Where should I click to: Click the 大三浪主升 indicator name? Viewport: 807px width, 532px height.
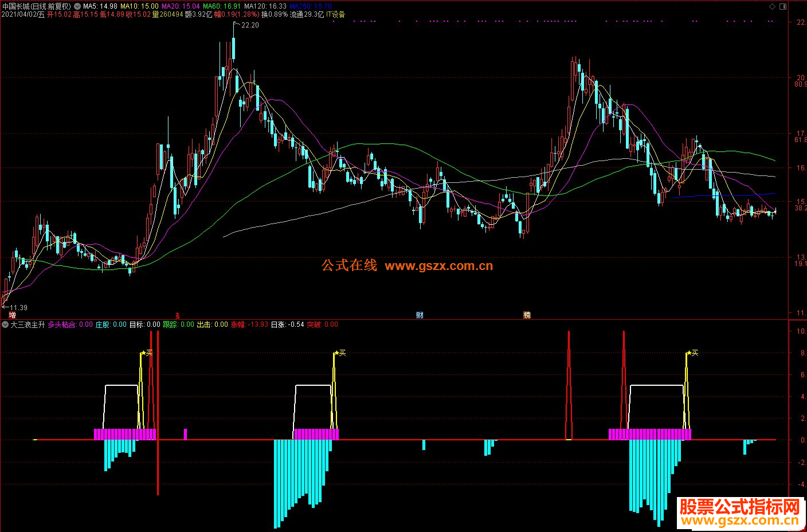(28, 324)
